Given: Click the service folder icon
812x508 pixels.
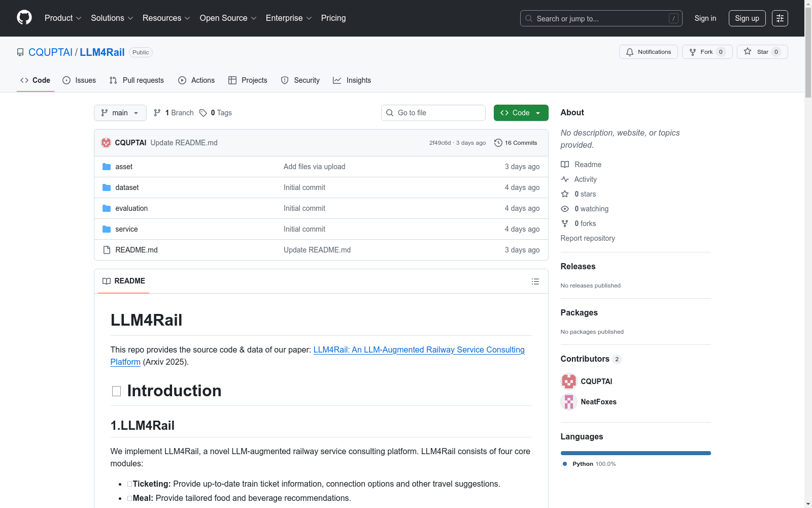Looking at the screenshot, I should point(107,229).
